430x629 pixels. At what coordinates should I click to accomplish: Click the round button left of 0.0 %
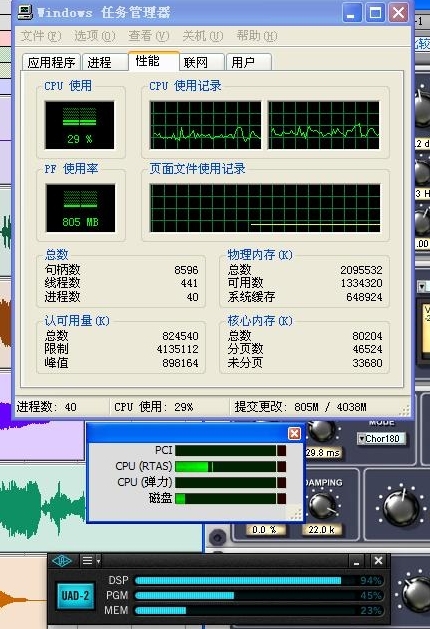point(217,537)
